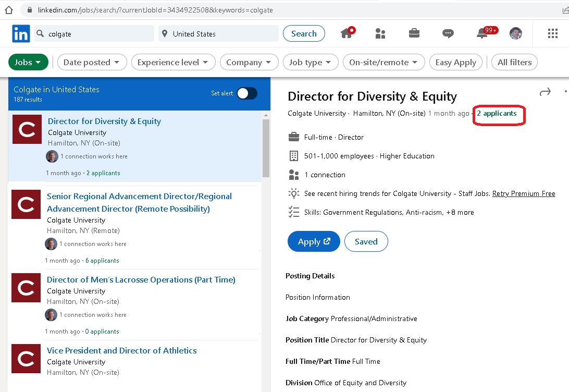Apply to the Director for Diversity & Equity job

coord(314,241)
